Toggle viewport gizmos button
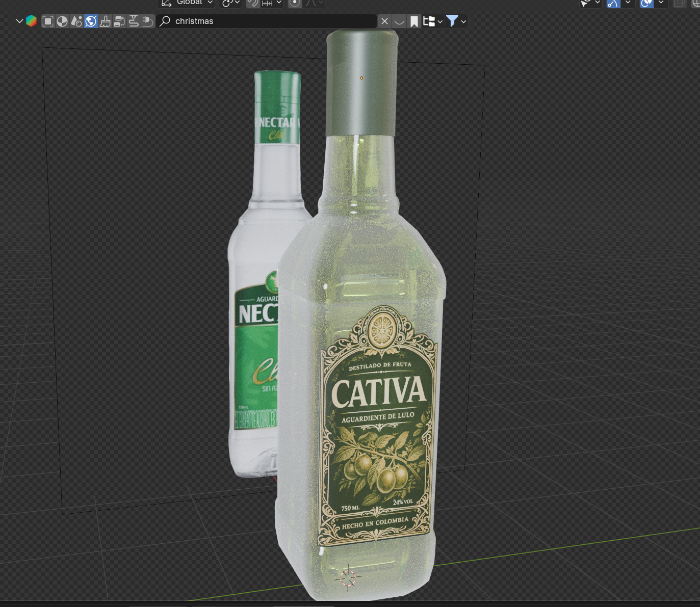This screenshot has height=607, width=700. 613,3
